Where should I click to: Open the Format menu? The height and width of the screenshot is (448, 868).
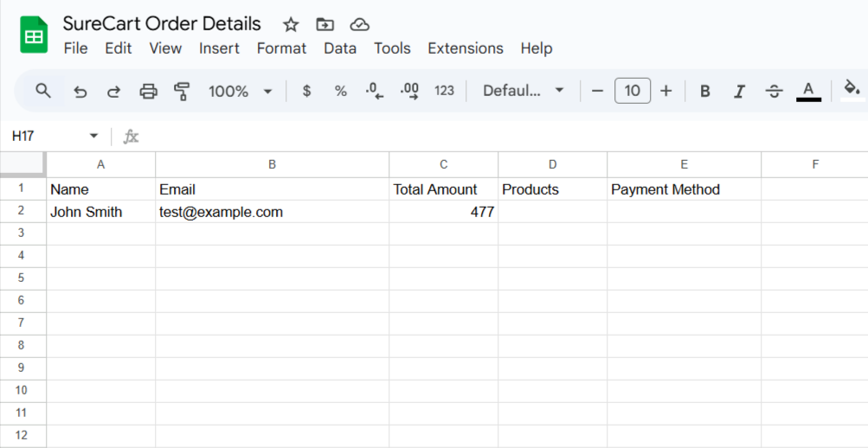coord(281,48)
